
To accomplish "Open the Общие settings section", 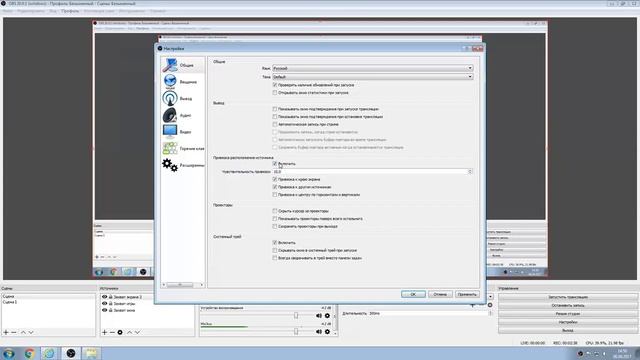I will point(183,65).
